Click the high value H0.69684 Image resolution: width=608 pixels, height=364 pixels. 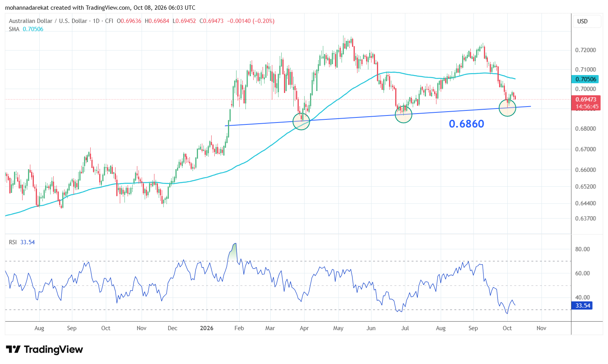(157, 21)
